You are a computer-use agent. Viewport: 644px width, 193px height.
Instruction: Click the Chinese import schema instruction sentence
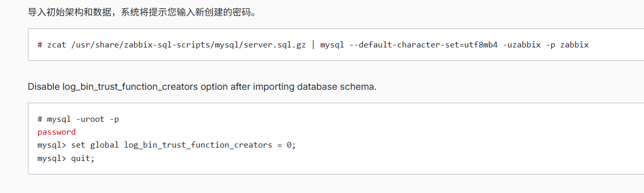142,12
